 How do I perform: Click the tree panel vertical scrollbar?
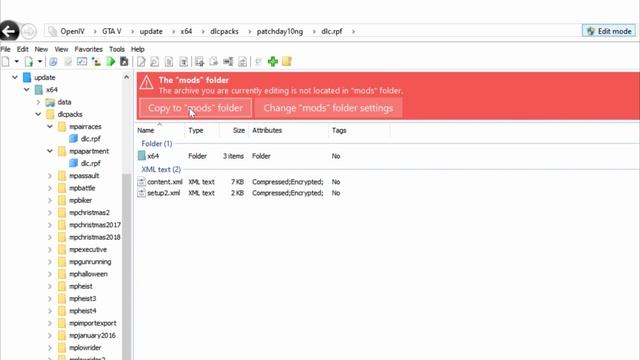click(x=127, y=265)
